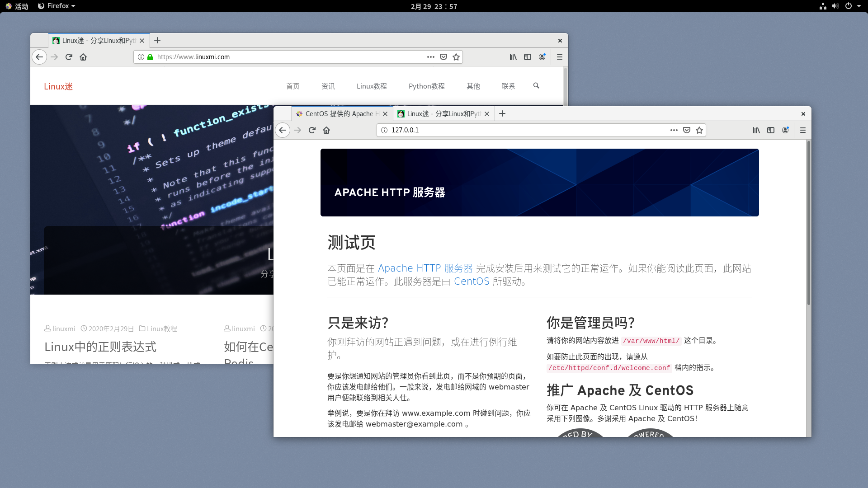Show sidebars in linuxmi.com window

click(528, 57)
